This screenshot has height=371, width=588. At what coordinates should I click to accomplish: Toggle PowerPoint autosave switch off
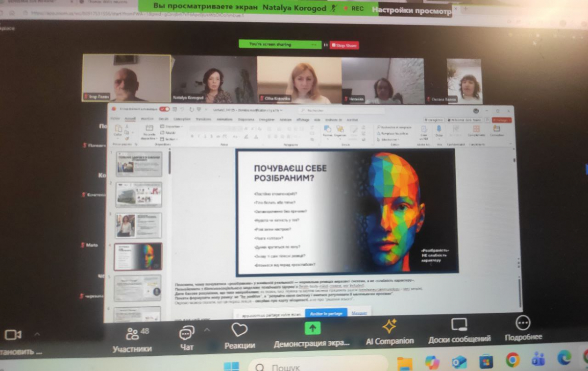click(x=164, y=109)
